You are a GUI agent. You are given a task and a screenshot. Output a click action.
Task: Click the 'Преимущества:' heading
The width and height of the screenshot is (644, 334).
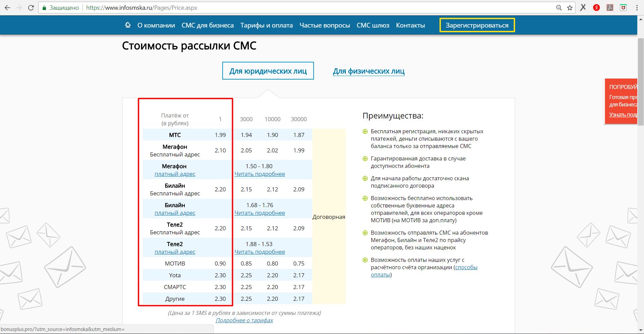(393, 116)
